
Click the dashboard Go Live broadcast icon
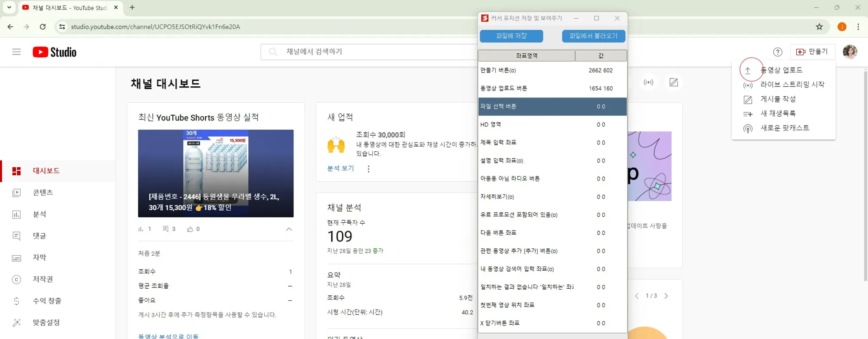pyautogui.click(x=648, y=82)
